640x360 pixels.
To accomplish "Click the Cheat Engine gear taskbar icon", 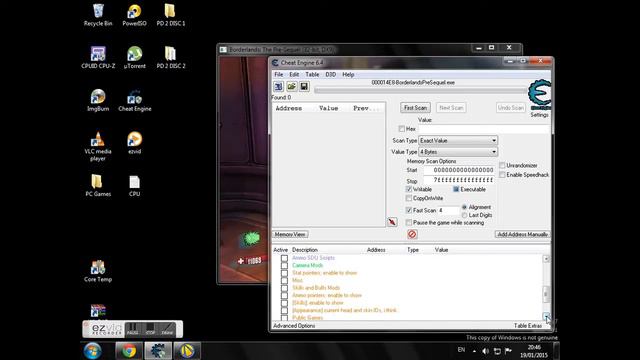I will (158, 351).
